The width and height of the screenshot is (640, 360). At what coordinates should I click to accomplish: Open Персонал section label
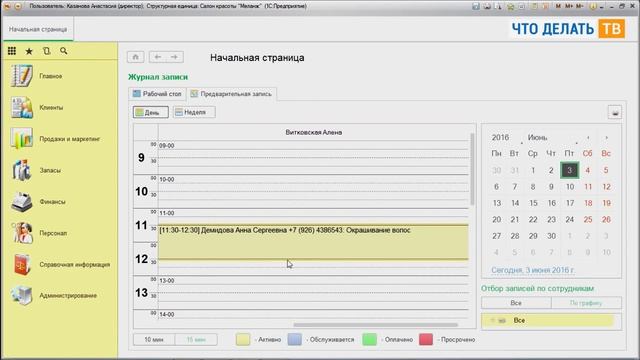point(53,233)
